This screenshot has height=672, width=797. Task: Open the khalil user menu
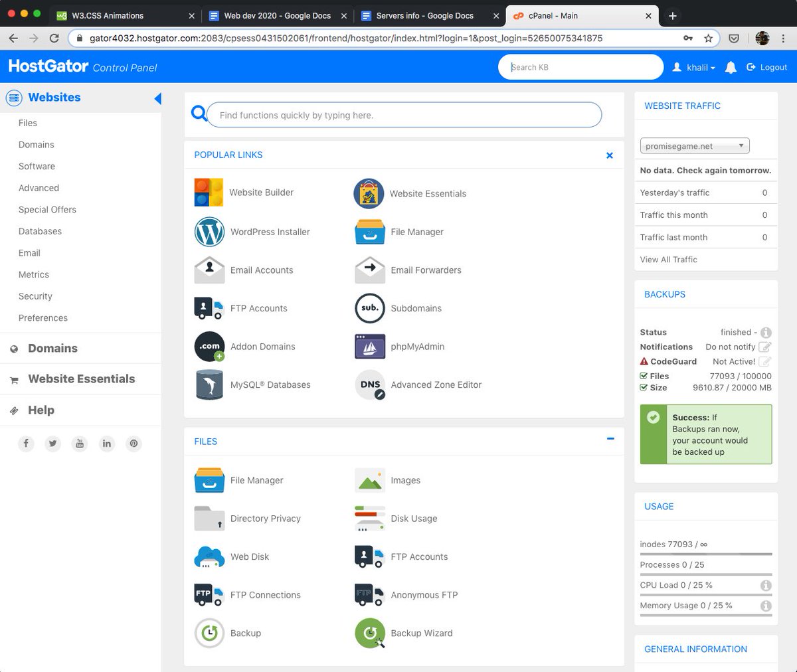click(694, 68)
